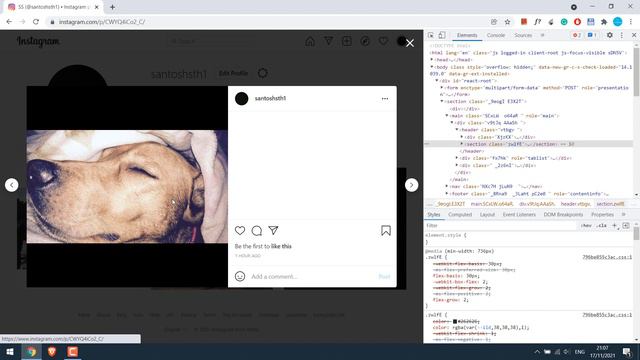Collapse the main role=main node
The image size is (640, 360).
(x=447, y=116)
